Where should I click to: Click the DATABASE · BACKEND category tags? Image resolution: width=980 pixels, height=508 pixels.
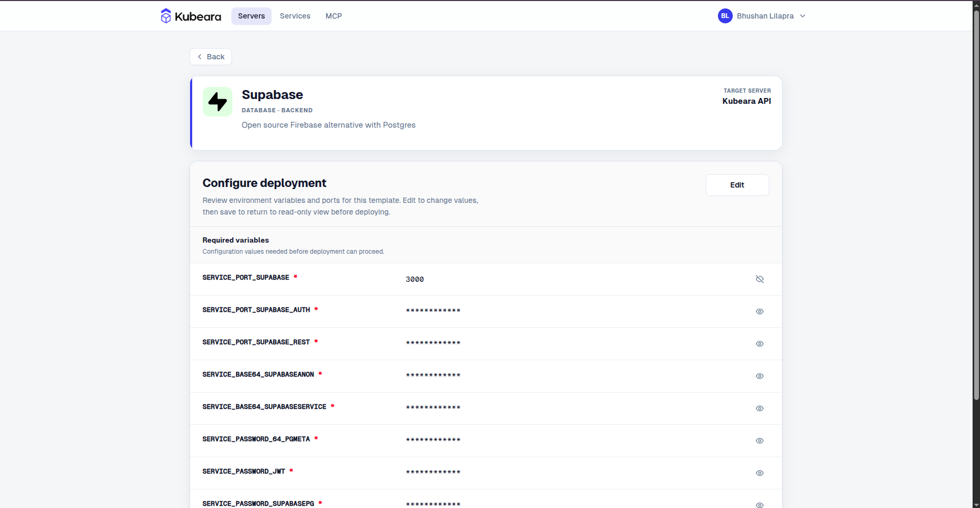pyautogui.click(x=277, y=110)
